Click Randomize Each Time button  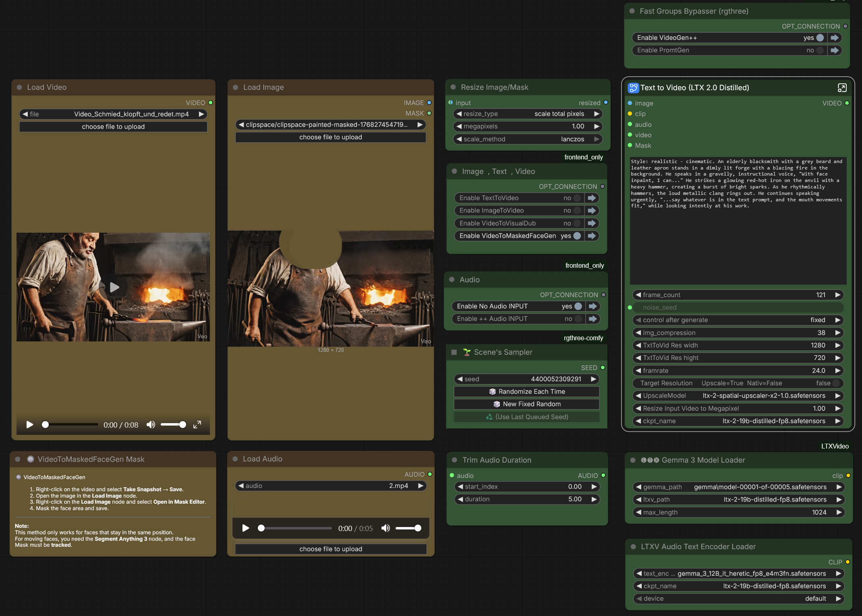527,392
